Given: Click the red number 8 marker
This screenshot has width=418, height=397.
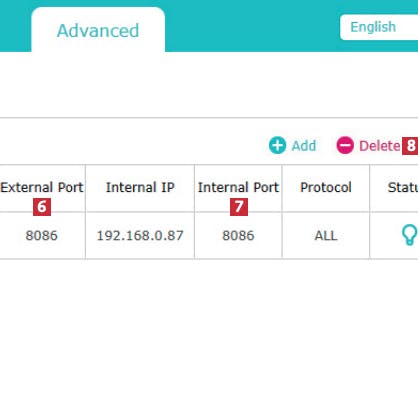Looking at the screenshot, I should (410, 146).
